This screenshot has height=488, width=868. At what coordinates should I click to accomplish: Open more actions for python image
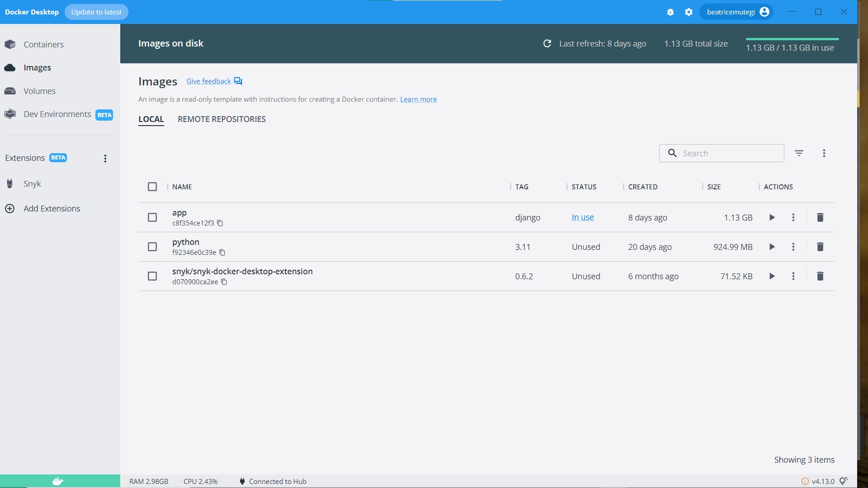click(793, 247)
